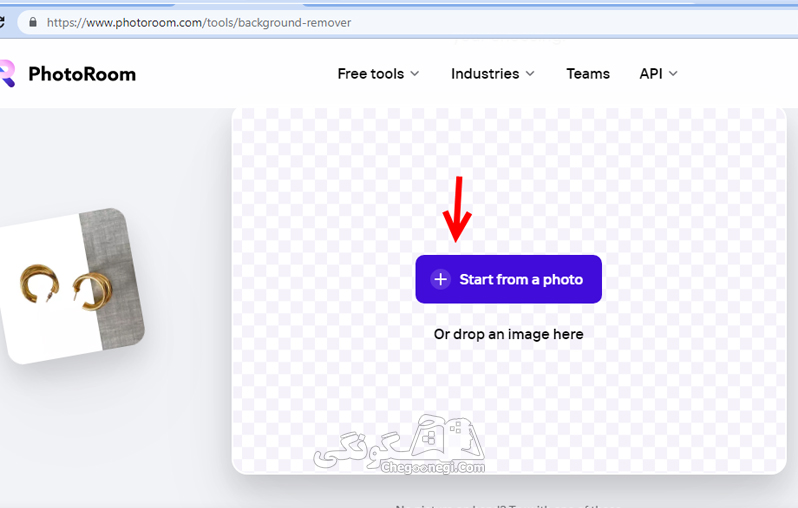Open the PhotoRoom home link
Screen dimensions: 798x508
[x=82, y=74]
